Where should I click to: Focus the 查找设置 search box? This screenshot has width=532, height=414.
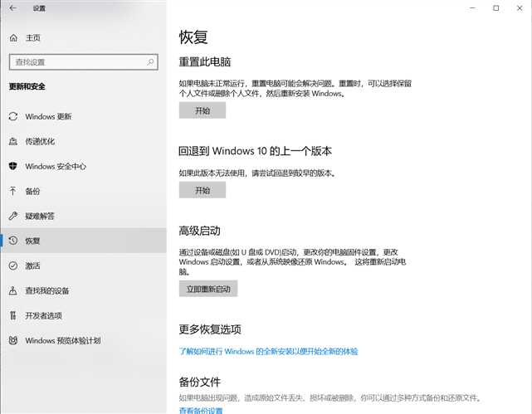coord(84,62)
